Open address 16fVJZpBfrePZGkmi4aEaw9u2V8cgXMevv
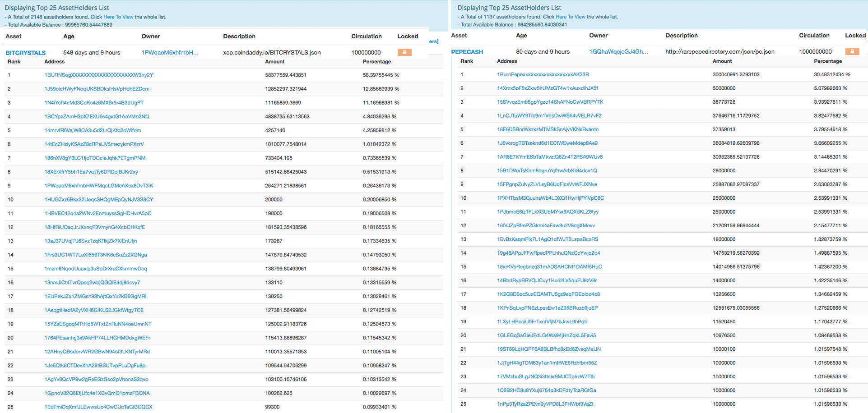This screenshot has width=868, height=413. 546,225
